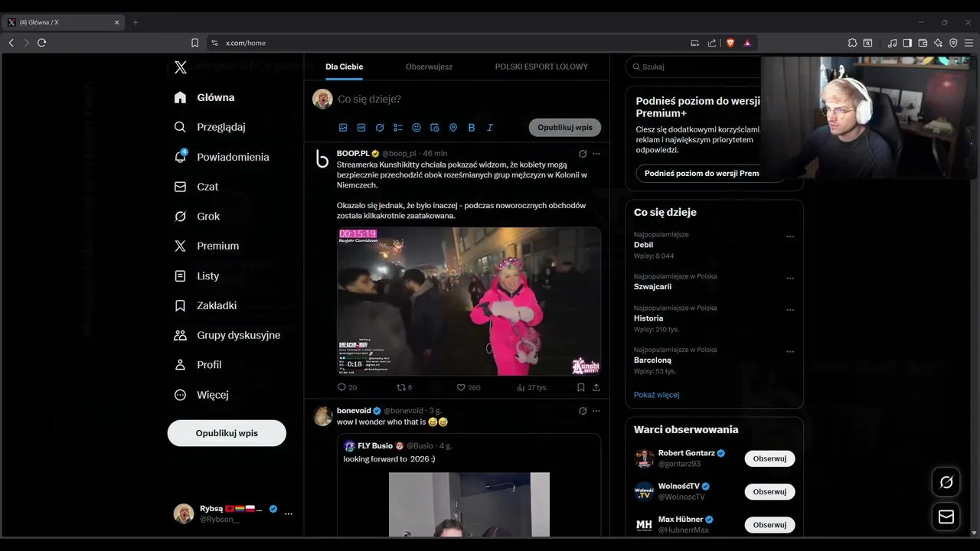Screen dimensions: 980x551
Task: Repost the BOOP.PL post
Action: click(x=404, y=387)
